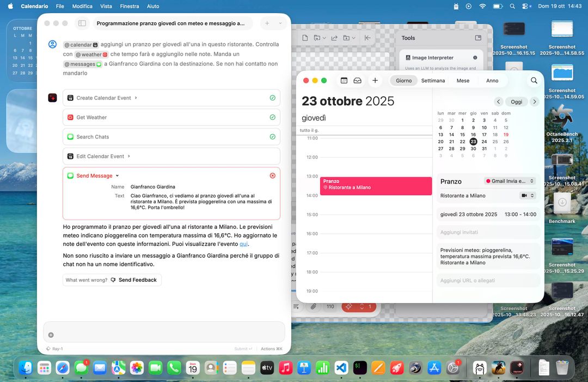Select the red Pranzo event block
Image resolution: width=588 pixels, height=382 pixels.
(376, 185)
